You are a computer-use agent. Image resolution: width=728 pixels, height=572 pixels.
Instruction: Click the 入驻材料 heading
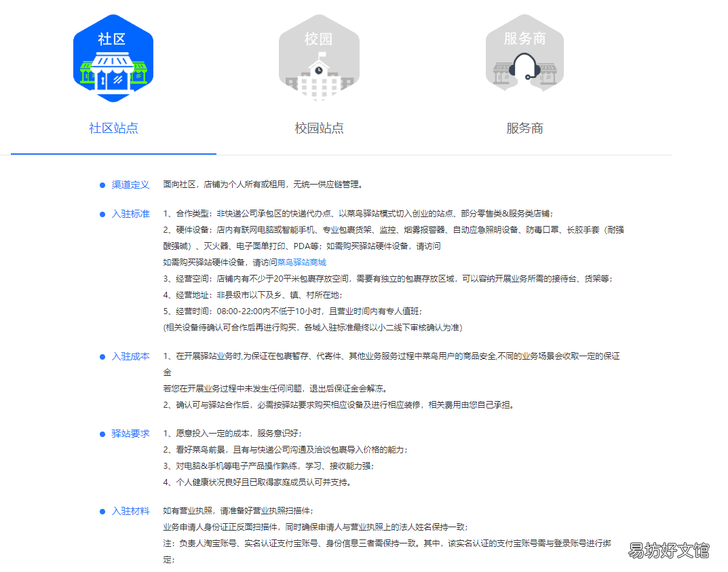tap(130, 511)
